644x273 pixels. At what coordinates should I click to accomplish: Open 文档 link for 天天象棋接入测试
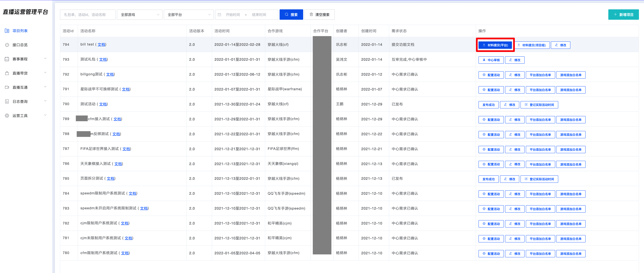tap(118, 164)
